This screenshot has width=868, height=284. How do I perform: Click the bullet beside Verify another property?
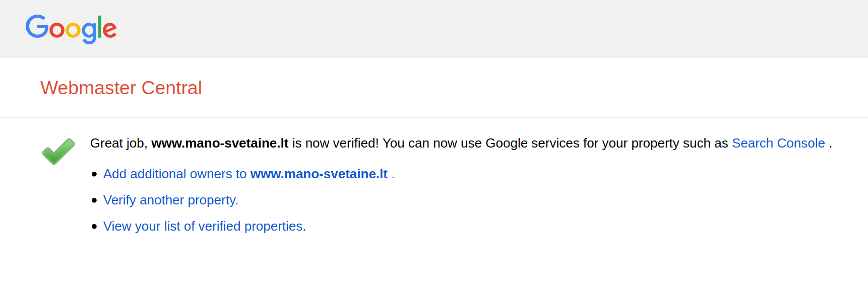94,200
